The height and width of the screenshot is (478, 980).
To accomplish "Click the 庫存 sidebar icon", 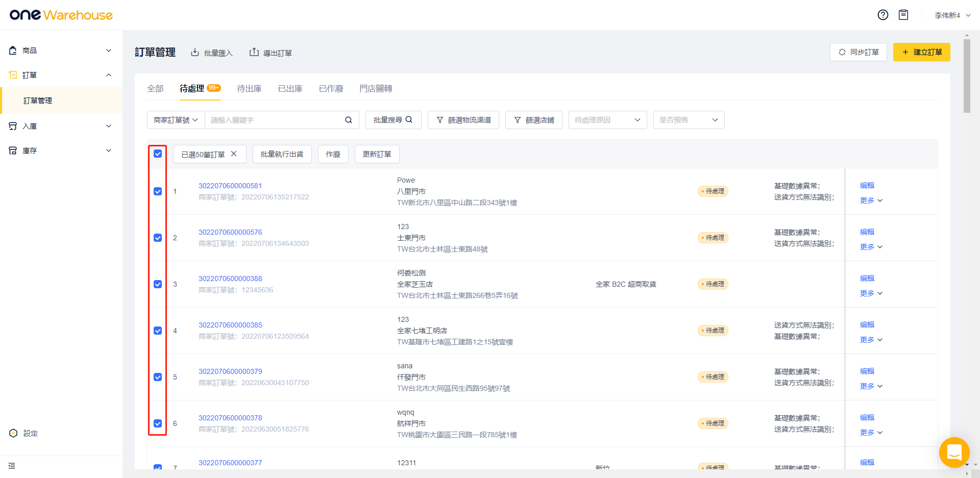I will pos(13,150).
